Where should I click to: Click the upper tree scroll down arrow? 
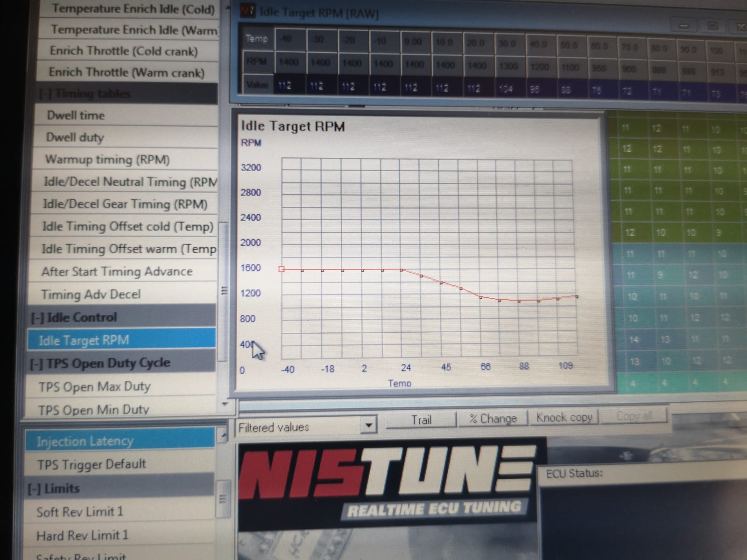point(225,404)
